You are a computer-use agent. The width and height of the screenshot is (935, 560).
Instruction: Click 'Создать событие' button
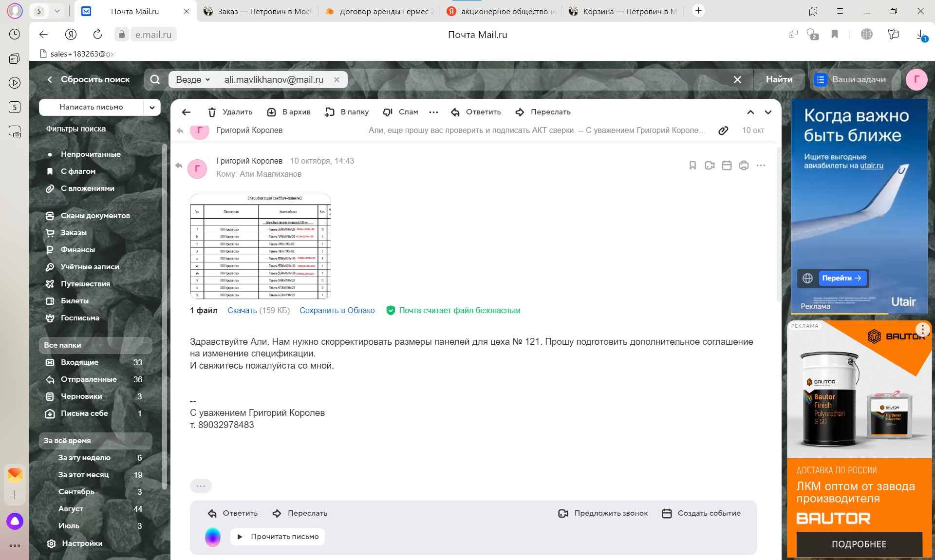click(701, 513)
